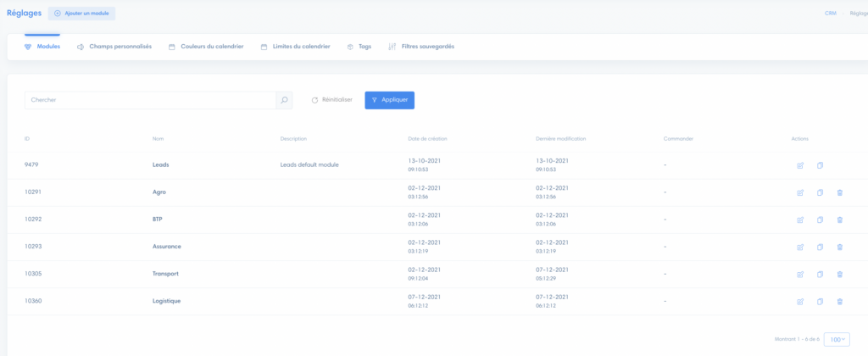Open Couleurs du calendrier tab
The image size is (868, 356).
coord(206,47)
